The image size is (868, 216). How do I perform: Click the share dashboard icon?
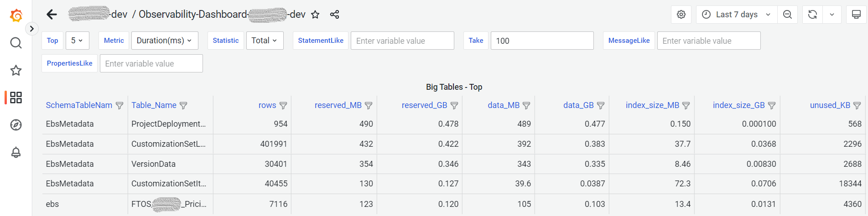(334, 15)
